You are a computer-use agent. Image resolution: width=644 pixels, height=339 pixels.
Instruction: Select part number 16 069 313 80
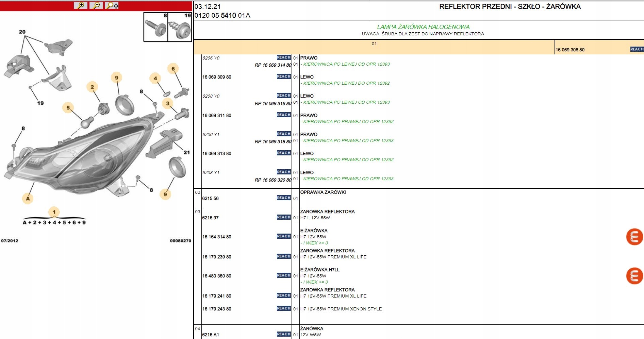pos(217,154)
